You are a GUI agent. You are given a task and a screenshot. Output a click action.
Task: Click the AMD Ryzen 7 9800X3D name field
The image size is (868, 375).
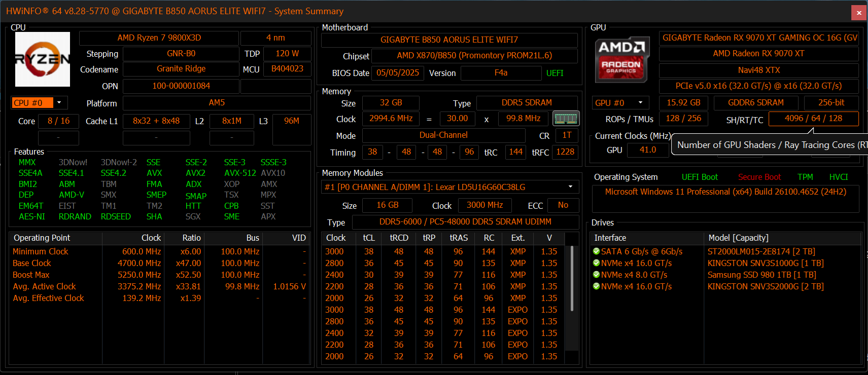pos(159,38)
